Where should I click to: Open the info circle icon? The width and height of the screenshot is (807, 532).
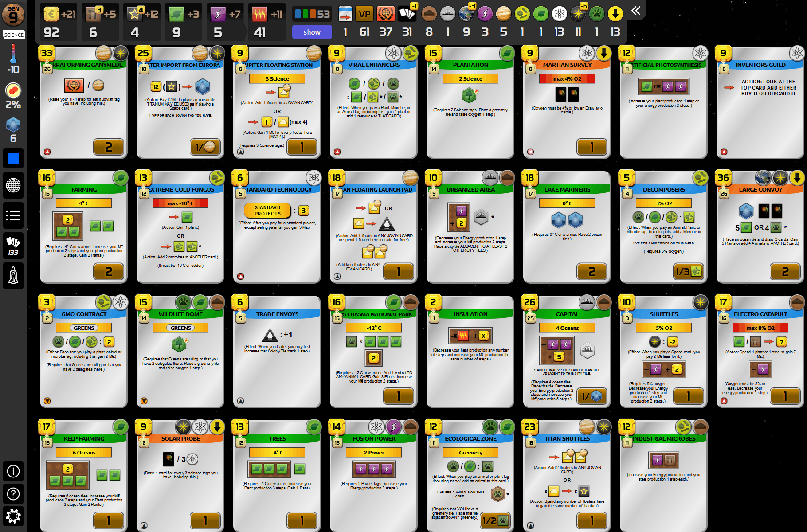(13, 471)
